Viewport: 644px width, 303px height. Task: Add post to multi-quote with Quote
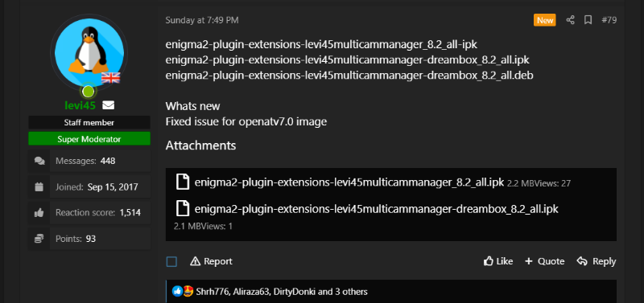545,261
